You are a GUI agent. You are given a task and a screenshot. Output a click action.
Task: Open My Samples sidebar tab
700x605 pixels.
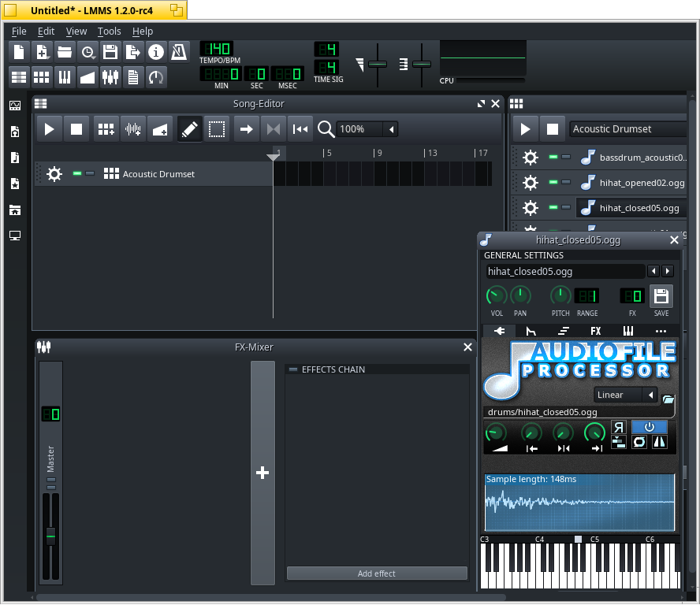pos(15,158)
